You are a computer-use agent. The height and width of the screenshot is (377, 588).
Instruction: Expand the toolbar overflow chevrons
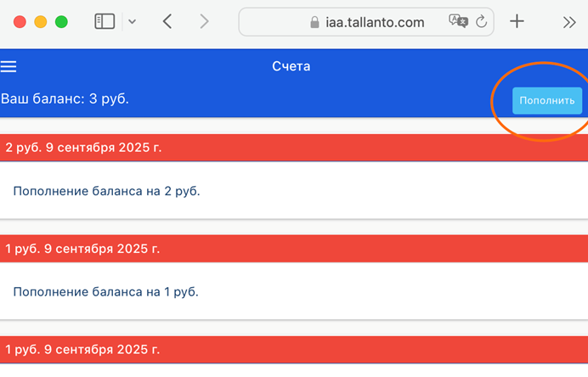tap(569, 23)
